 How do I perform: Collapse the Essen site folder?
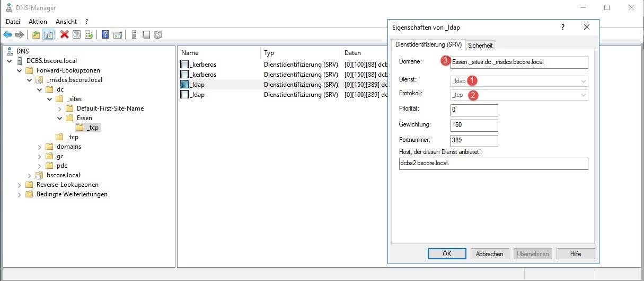tap(60, 118)
